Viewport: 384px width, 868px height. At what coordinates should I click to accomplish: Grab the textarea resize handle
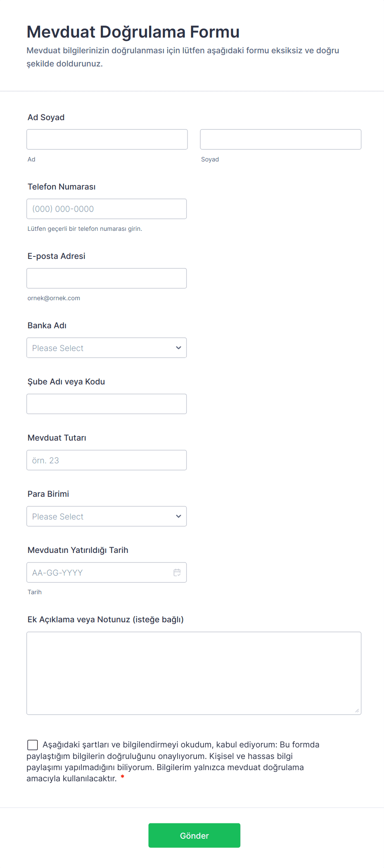(x=357, y=710)
